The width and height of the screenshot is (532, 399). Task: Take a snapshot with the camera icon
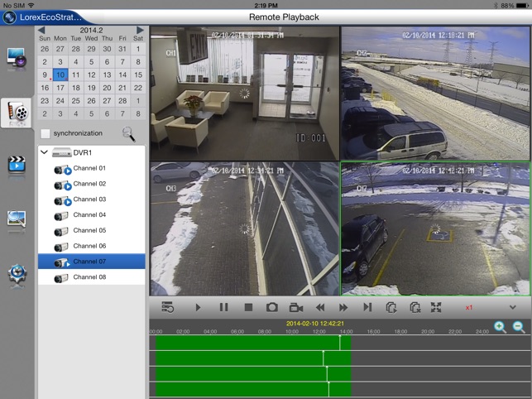click(271, 307)
